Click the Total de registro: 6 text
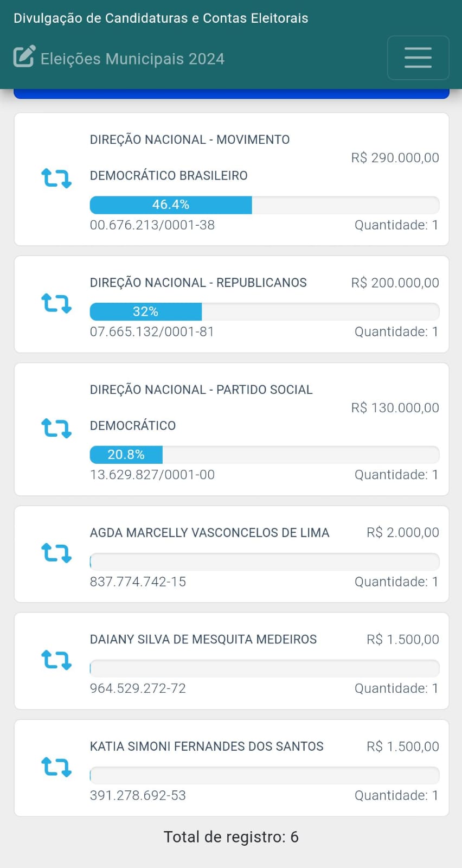462x868 pixels. pos(231,837)
